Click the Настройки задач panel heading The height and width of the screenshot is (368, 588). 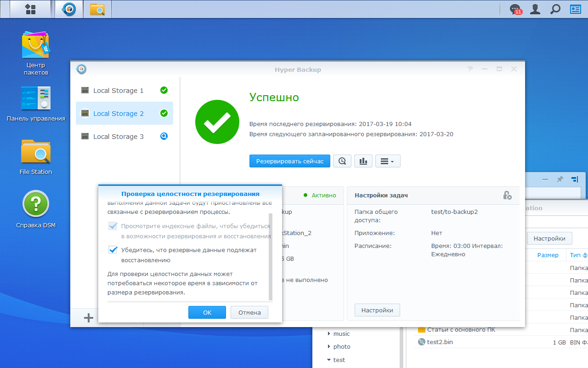click(381, 195)
